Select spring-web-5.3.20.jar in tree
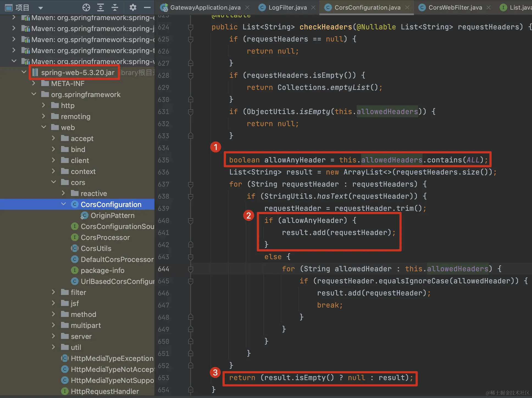This screenshot has width=532, height=398. (78, 73)
